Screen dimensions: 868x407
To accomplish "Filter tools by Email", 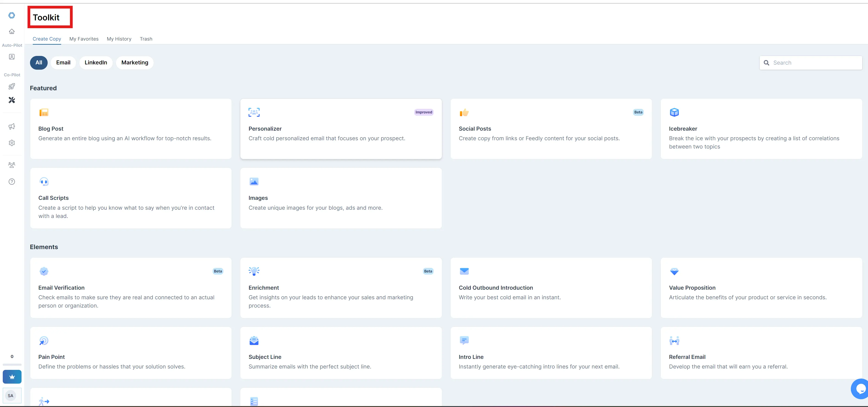I will pos(63,63).
